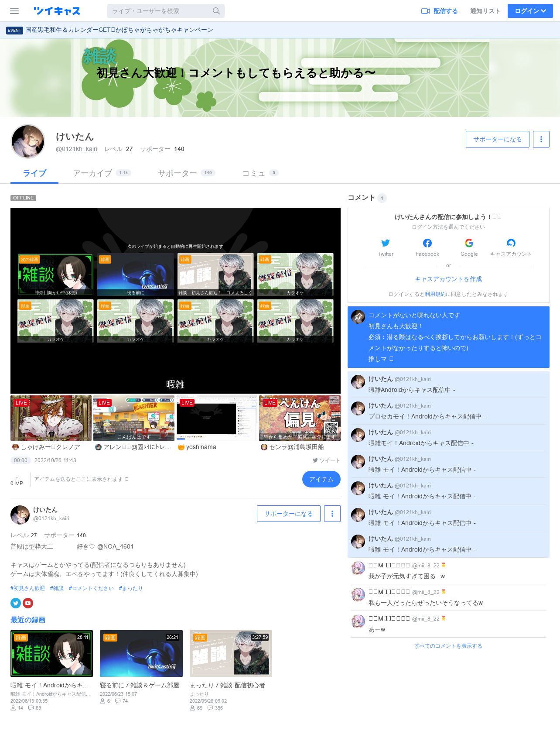Open the 利用規約 link
This screenshot has height=748, width=560.
pyautogui.click(x=435, y=294)
